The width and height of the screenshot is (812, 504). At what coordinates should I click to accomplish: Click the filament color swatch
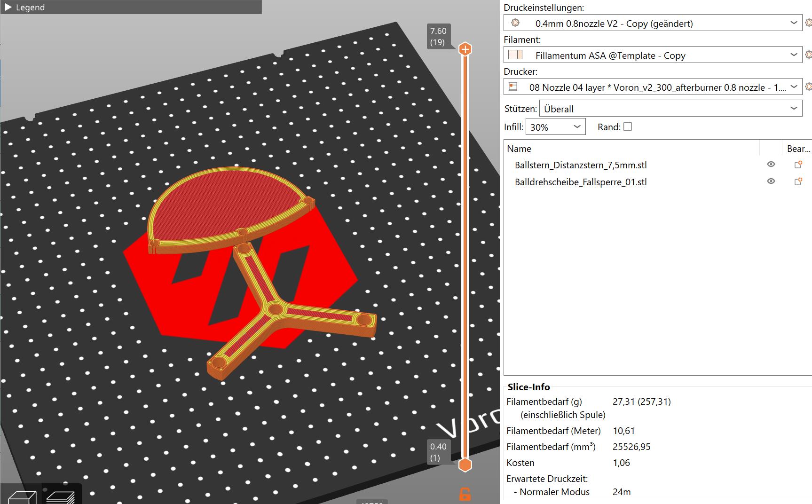[x=515, y=55]
